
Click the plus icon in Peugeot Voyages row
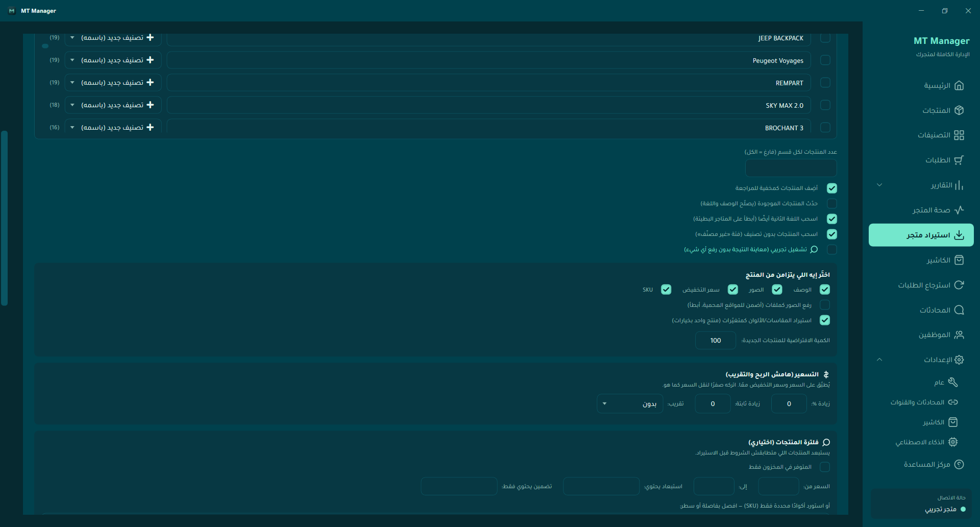click(x=150, y=60)
